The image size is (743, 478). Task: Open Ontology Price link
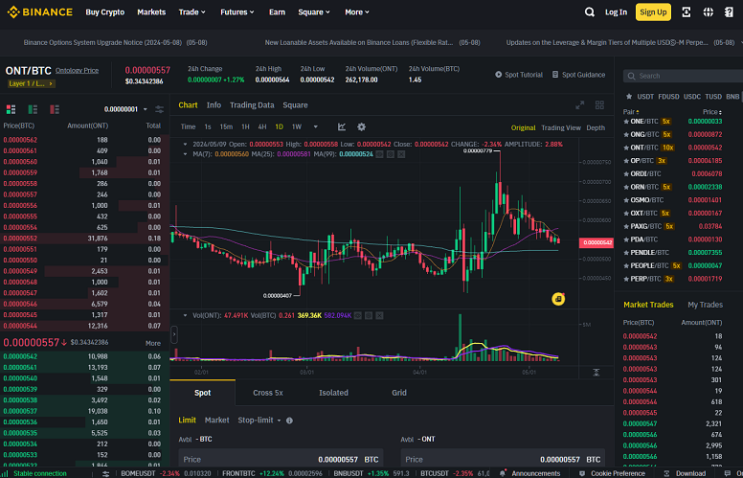(x=77, y=71)
